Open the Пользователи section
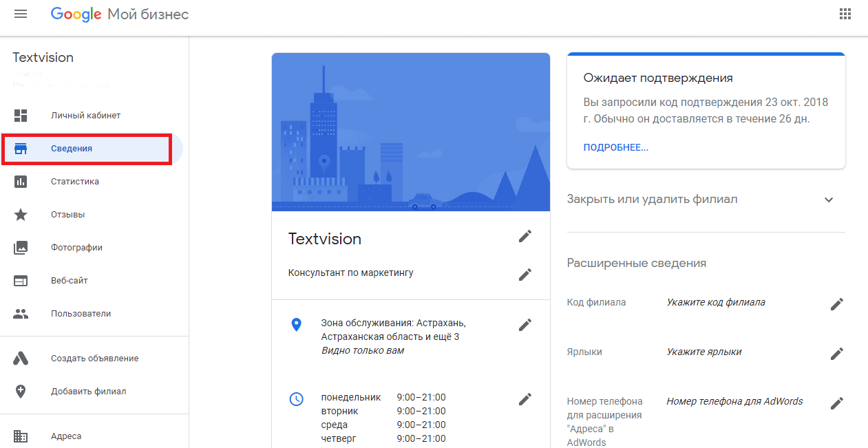The width and height of the screenshot is (868, 448). click(x=81, y=313)
